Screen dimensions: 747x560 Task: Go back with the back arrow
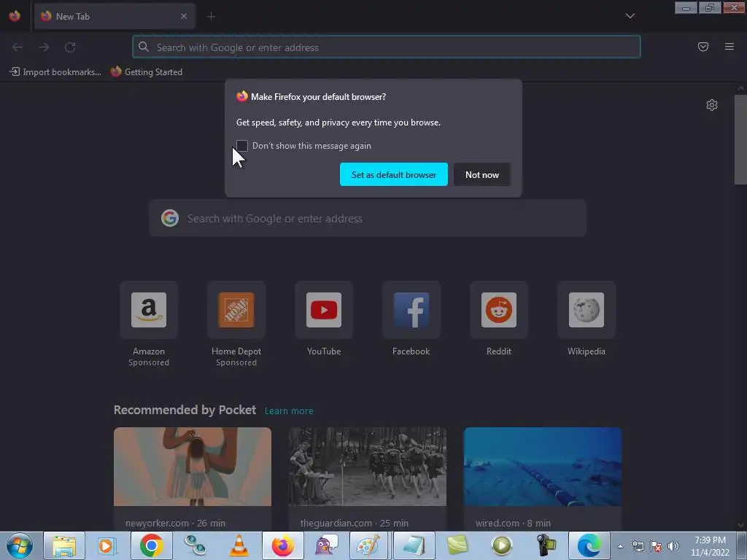click(x=18, y=47)
